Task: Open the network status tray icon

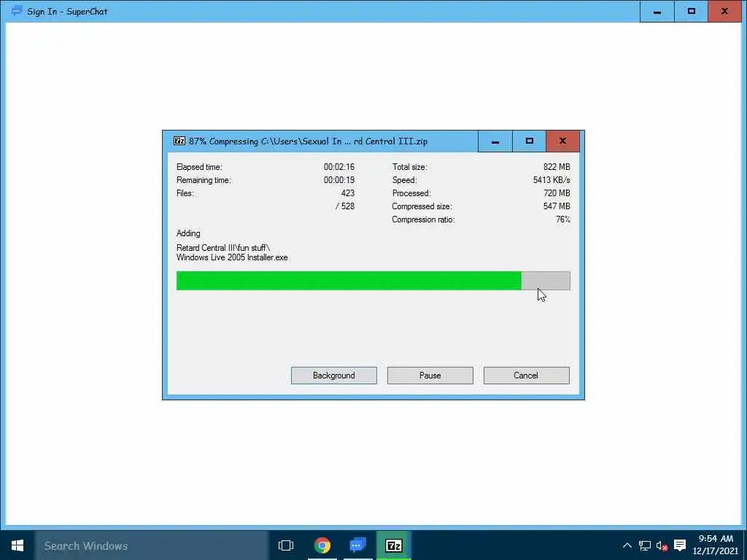Action: 645,545
